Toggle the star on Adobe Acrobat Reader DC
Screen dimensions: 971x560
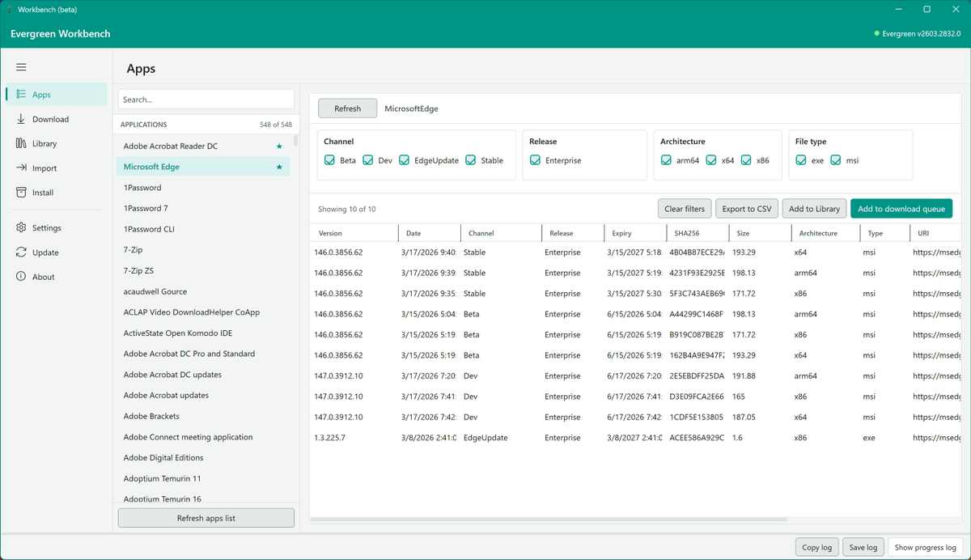[279, 146]
